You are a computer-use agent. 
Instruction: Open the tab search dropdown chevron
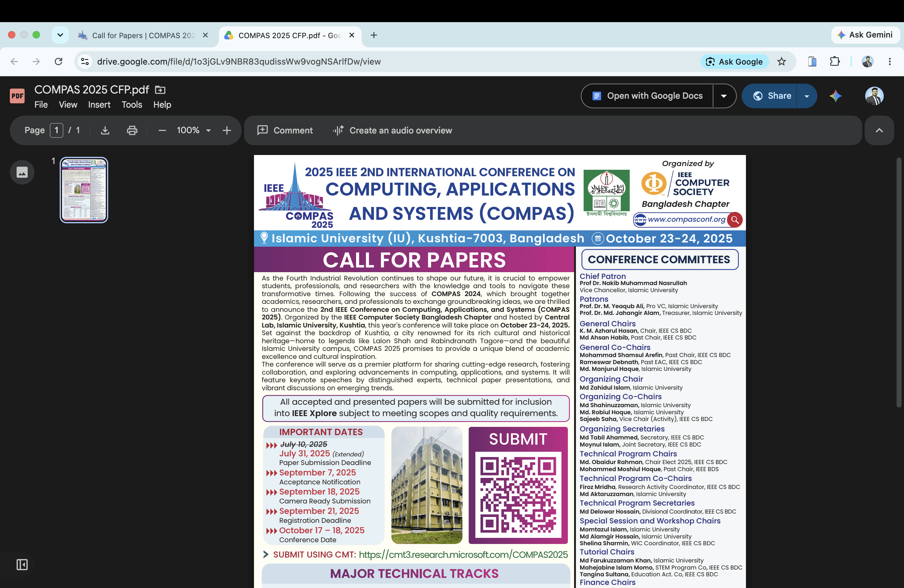60,35
